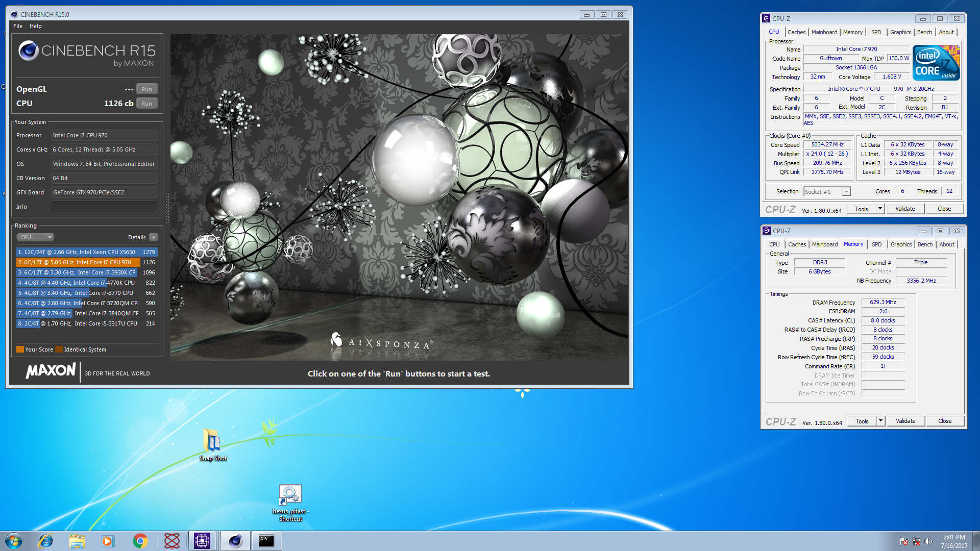The image size is (980, 551).
Task: Click the Show Desktop strip on taskbar
Action: [976, 541]
